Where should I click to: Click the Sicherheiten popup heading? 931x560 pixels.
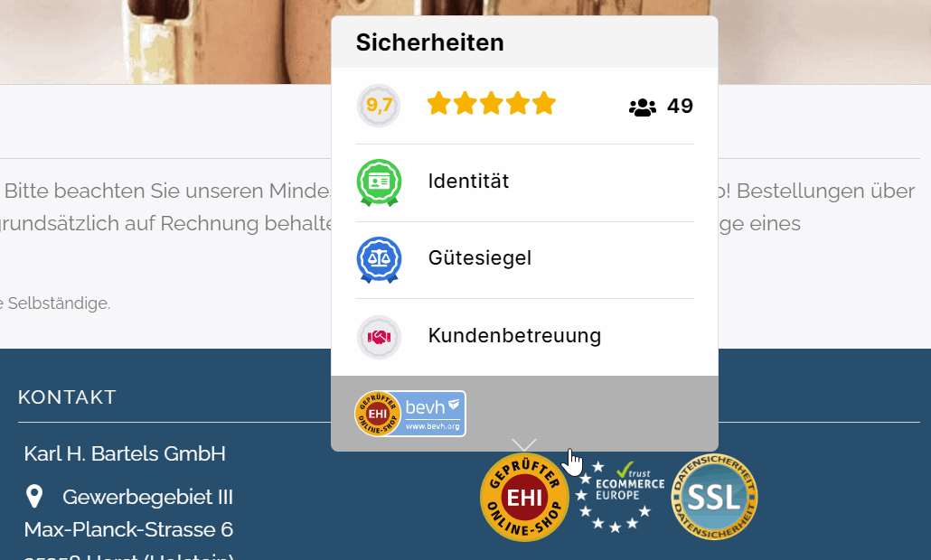pos(430,42)
